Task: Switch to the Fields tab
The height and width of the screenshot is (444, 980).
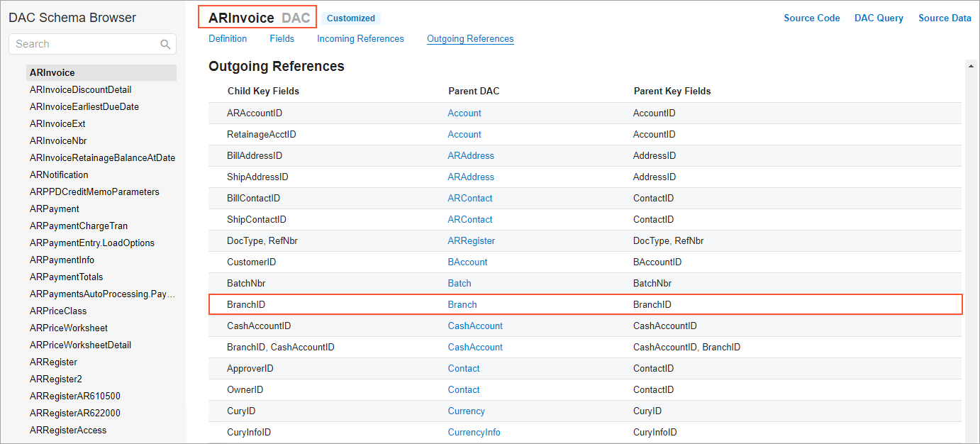Action: coord(282,39)
